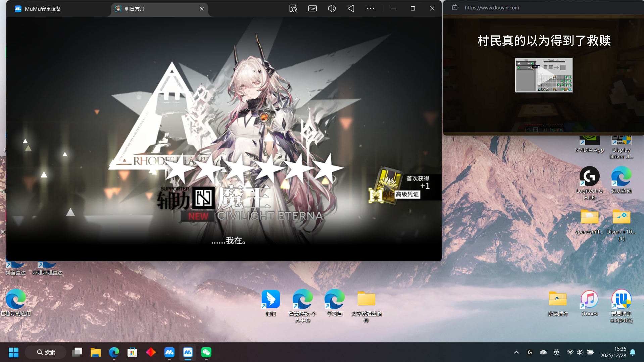The width and height of the screenshot is (644, 362).
Task: Click the MuMu volume speaker icon
Action: click(x=332, y=8)
